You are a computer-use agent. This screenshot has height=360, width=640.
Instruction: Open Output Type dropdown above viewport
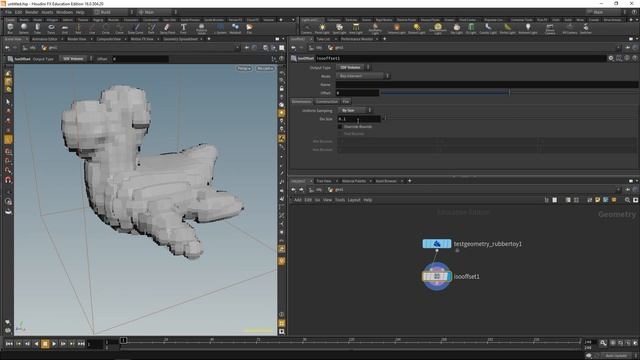point(76,59)
